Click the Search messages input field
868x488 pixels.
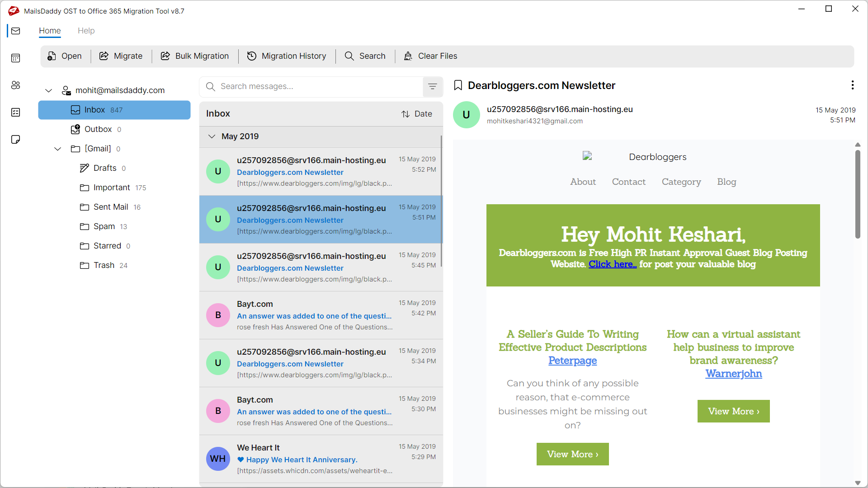point(312,86)
